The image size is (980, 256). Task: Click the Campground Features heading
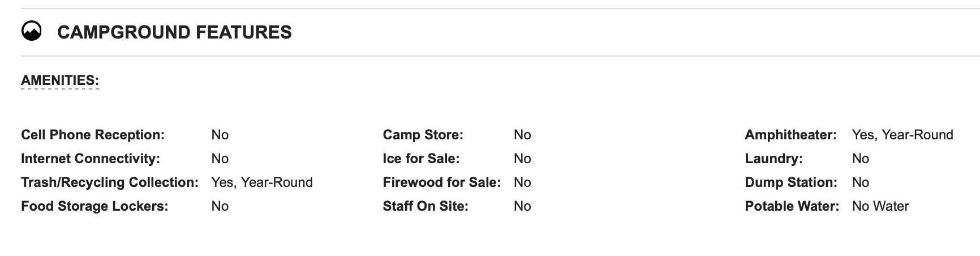point(174,32)
